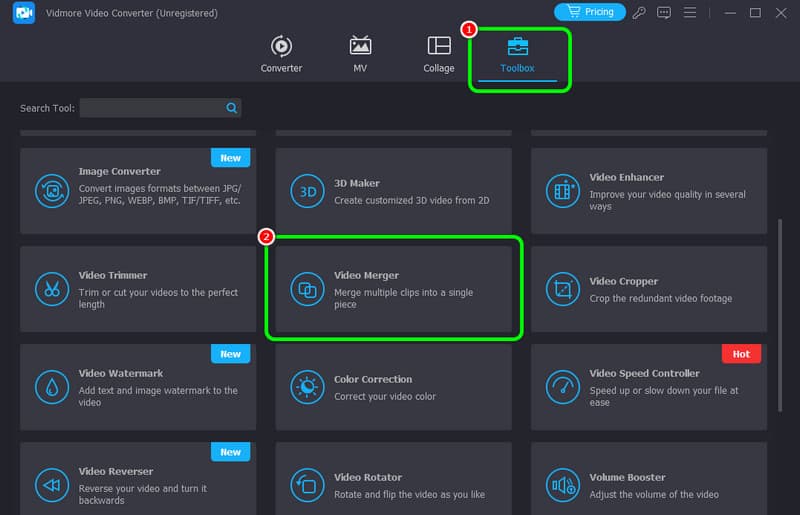Viewport: 800px width, 515px height.
Task: Switch to the Converter tab
Action: click(x=281, y=54)
